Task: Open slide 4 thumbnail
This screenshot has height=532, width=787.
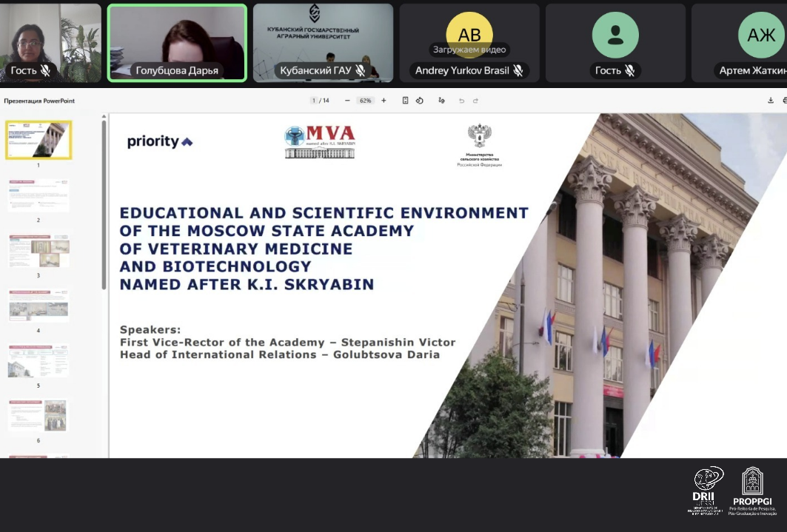Action: tap(38, 306)
